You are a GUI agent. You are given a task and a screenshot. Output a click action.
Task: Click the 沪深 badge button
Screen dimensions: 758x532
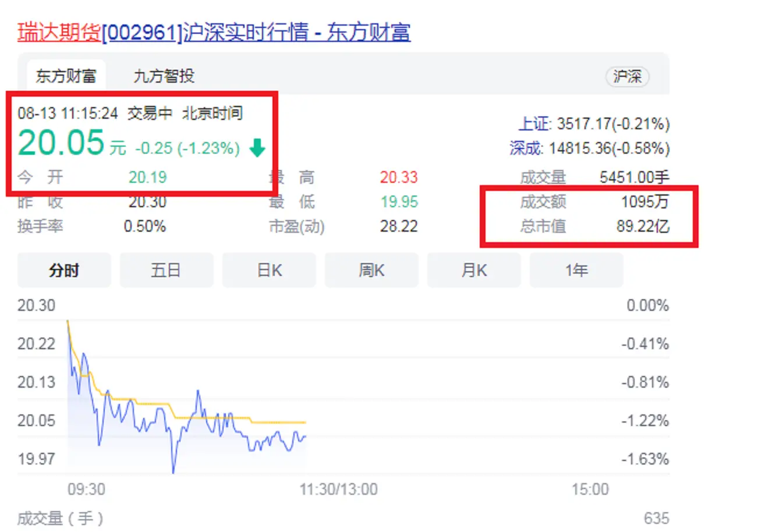pos(628,77)
